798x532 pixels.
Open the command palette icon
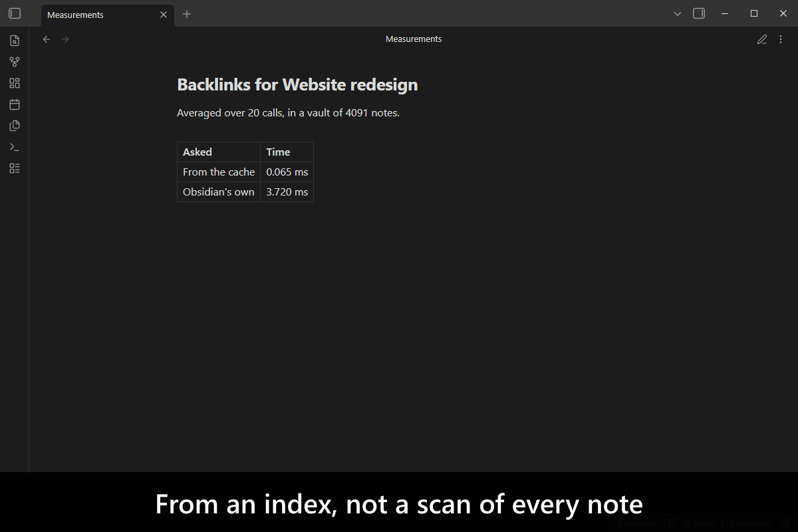15,147
